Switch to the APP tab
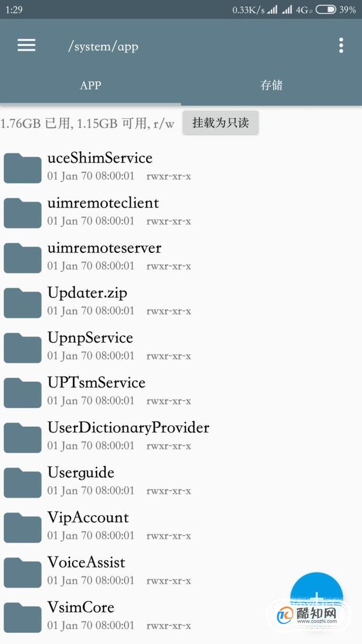 (90, 85)
